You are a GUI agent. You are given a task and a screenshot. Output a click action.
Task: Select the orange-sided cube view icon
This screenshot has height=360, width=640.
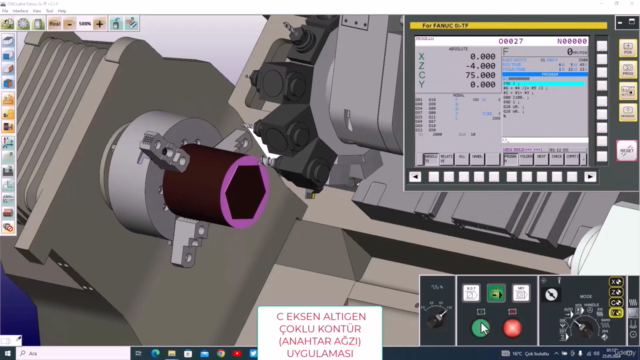pyautogui.click(x=8, y=69)
